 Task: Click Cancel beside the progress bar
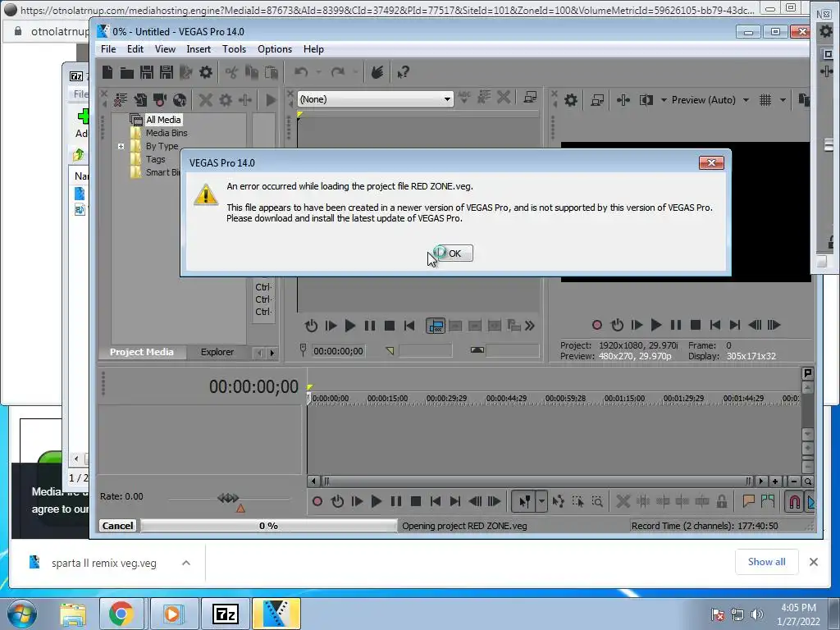pos(118,526)
